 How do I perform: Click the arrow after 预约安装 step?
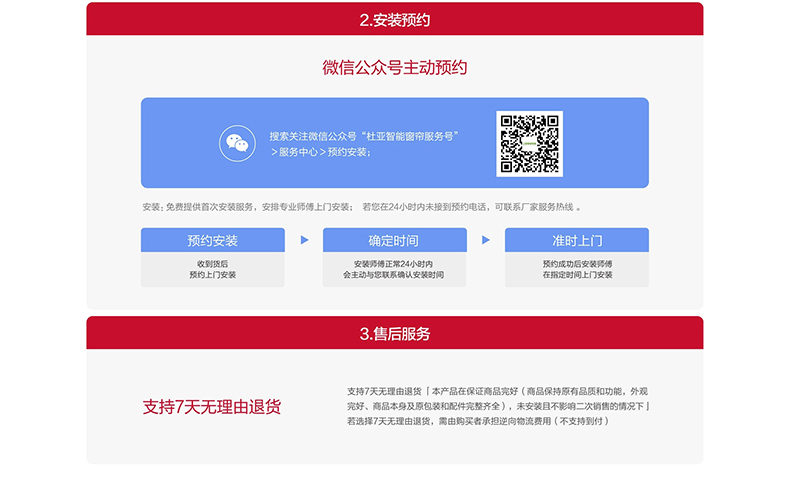tap(304, 240)
